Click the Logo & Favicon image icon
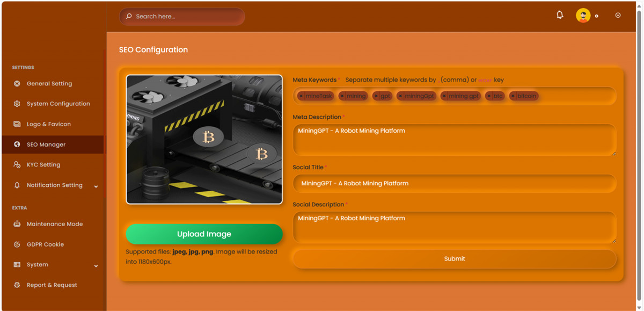644x311 pixels. [x=17, y=124]
